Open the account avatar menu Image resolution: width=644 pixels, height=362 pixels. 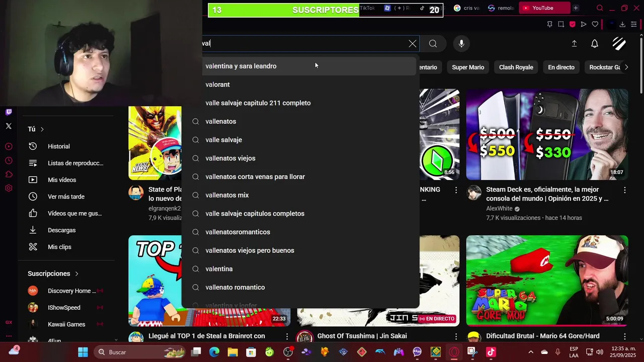click(x=619, y=44)
